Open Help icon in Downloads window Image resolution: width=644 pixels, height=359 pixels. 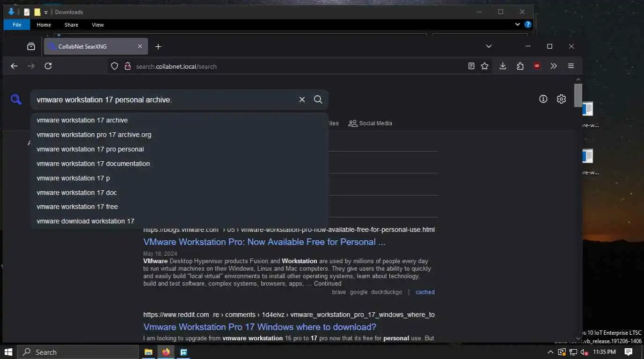[x=527, y=24]
